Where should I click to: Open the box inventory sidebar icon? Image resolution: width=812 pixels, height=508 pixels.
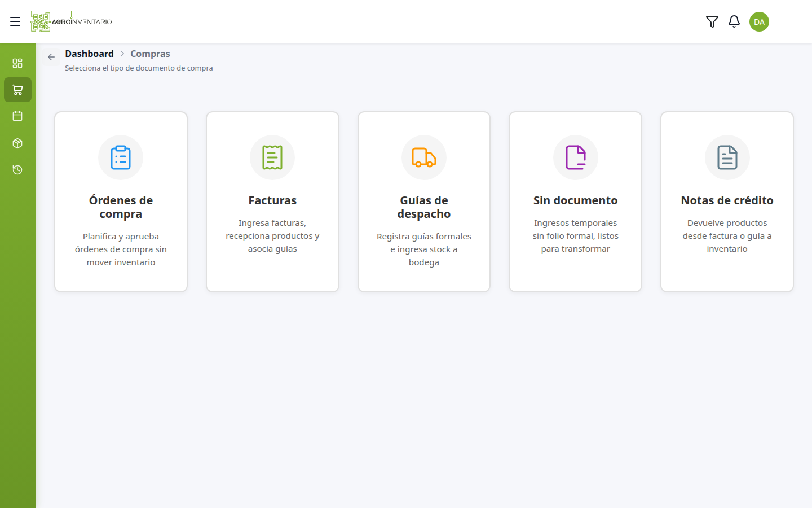[17, 143]
